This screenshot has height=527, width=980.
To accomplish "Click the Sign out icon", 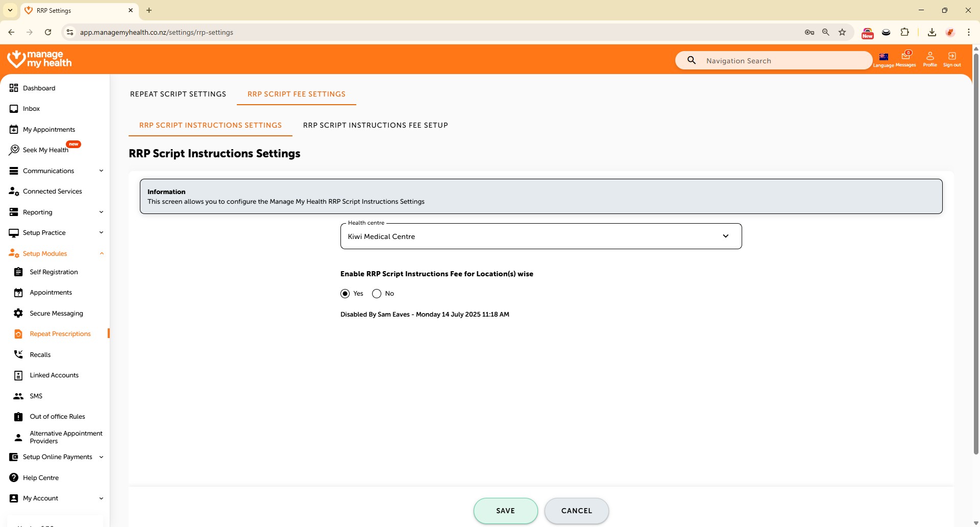I will [951, 59].
